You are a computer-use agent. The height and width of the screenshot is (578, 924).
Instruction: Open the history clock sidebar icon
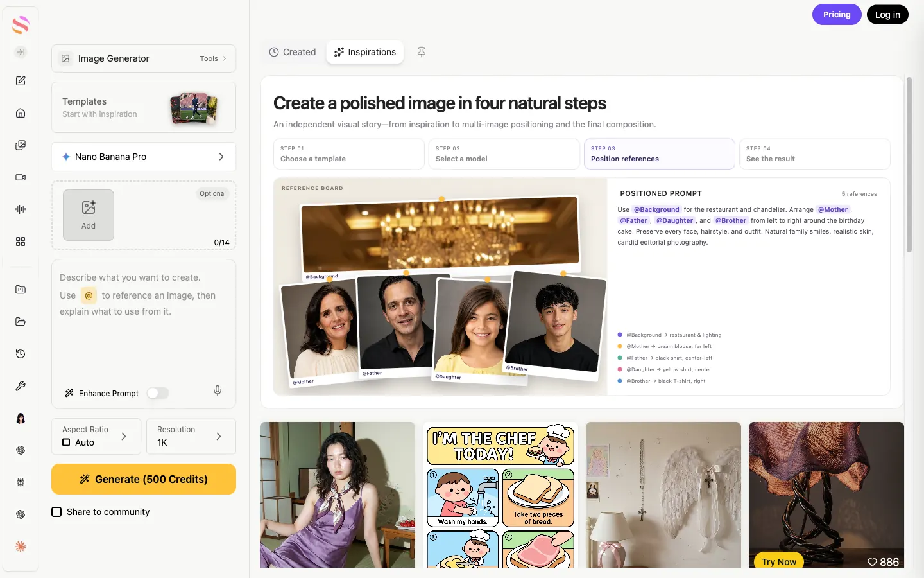click(21, 354)
